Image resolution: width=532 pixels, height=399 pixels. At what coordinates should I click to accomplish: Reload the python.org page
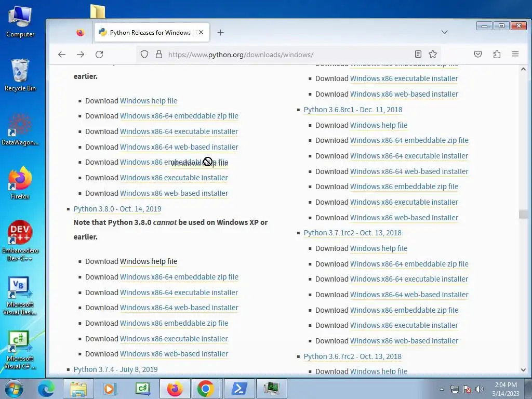(x=99, y=54)
